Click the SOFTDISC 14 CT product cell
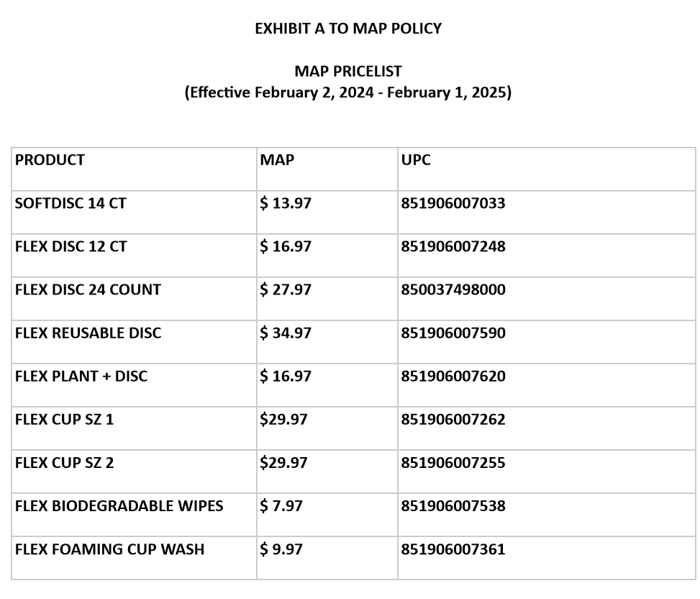This screenshot has width=700, height=599. (x=71, y=203)
